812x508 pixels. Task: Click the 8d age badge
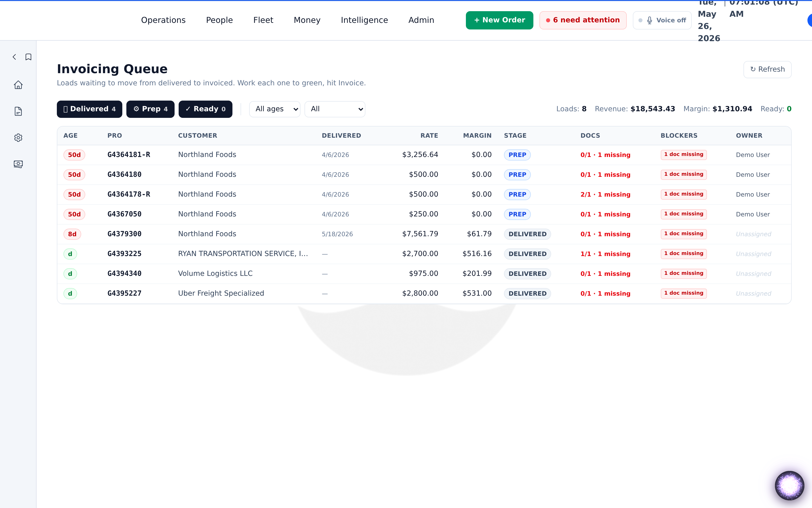tap(72, 234)
